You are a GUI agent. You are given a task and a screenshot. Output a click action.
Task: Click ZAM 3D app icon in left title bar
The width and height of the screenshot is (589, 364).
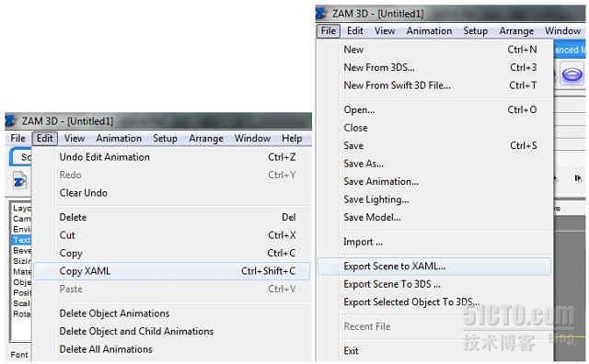click(x=10, y=121)
